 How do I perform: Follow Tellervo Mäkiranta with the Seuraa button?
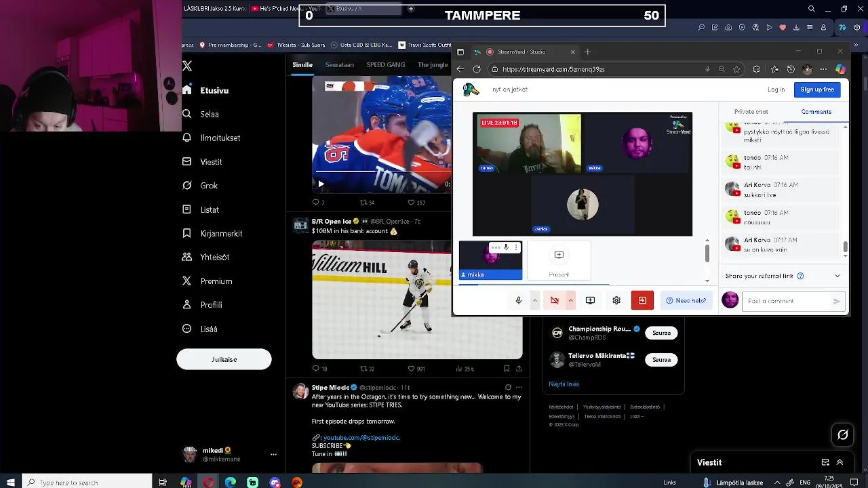(x=661, y=360)
